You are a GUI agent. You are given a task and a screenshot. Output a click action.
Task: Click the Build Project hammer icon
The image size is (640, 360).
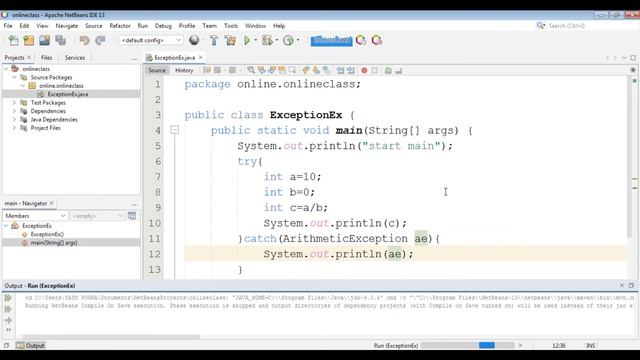(x=213, y=40)
